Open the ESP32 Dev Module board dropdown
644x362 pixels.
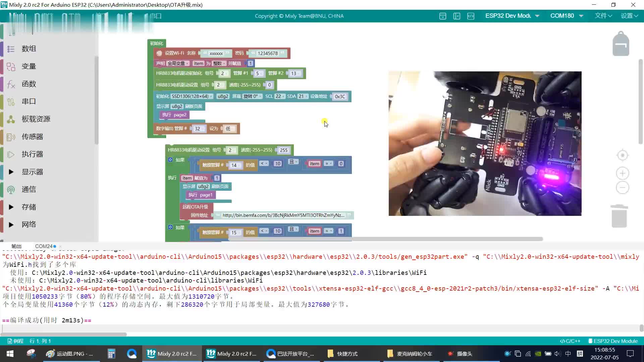(x=512, y=16)
